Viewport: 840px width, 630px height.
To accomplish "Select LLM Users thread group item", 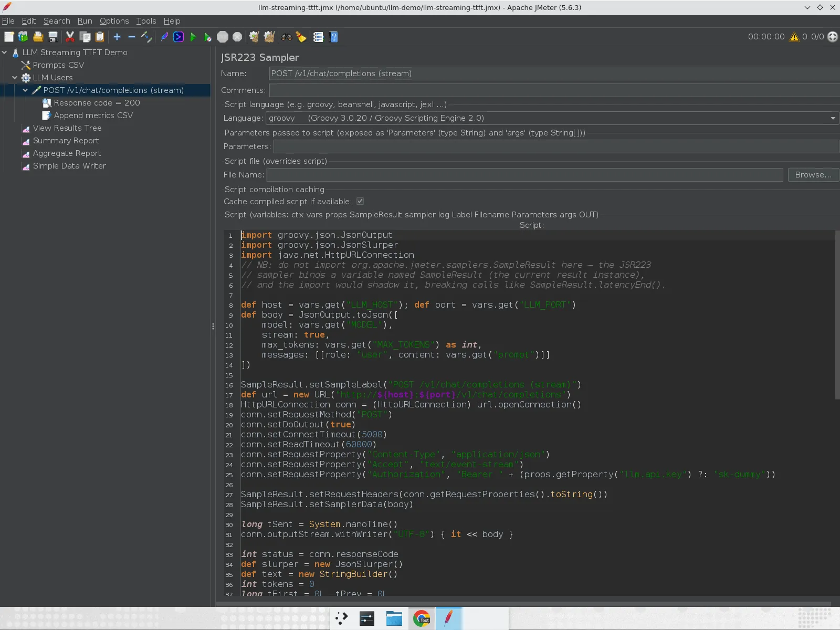I will [52, 78].
